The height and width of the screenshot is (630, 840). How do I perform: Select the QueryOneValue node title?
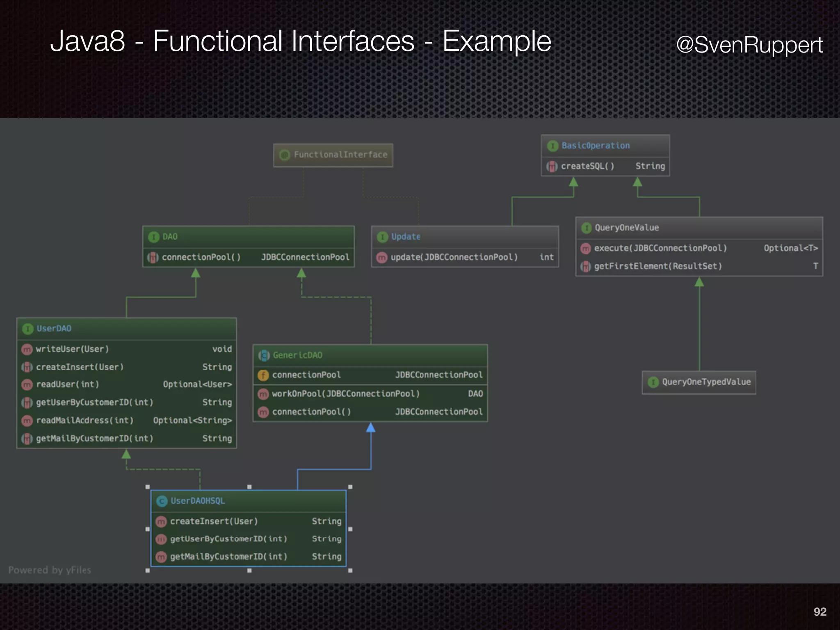[x=627, y=228]
